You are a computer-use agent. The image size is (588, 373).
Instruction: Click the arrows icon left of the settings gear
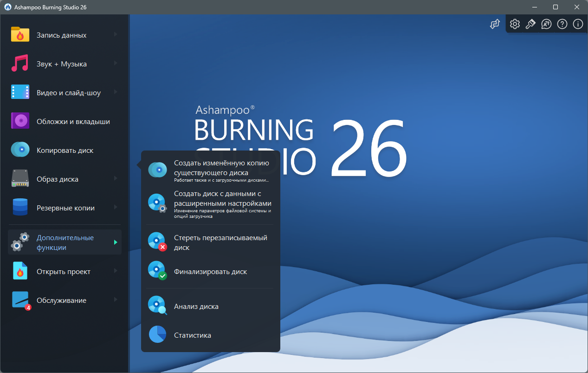495,24
